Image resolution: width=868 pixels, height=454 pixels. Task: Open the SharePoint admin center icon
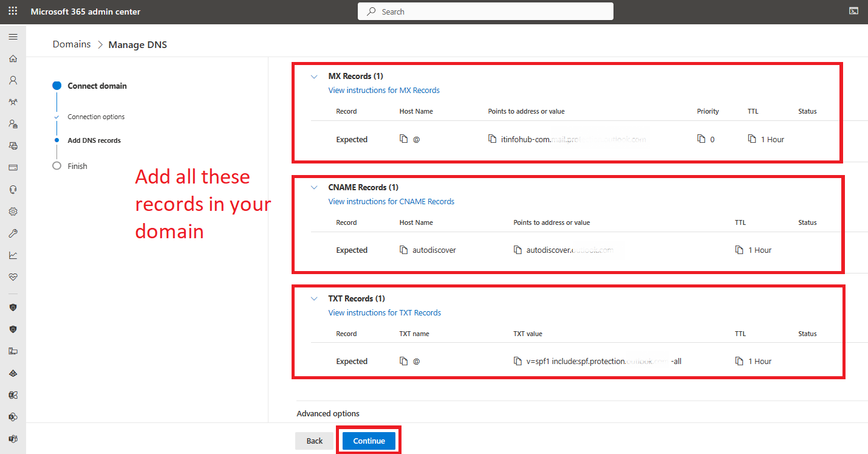[13, 417]
